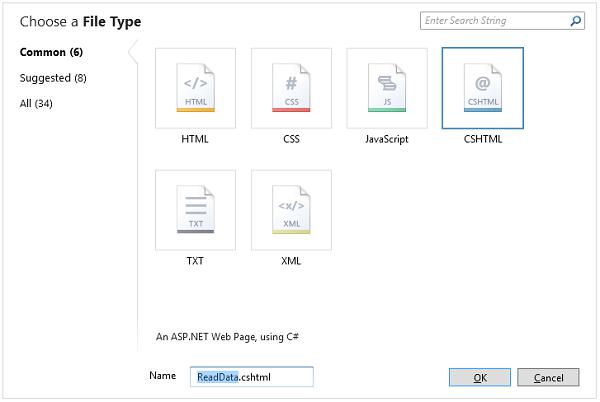Open the Suggested (8) category
Viewport: 600px width, 402px height.
[x=53, y=77]
